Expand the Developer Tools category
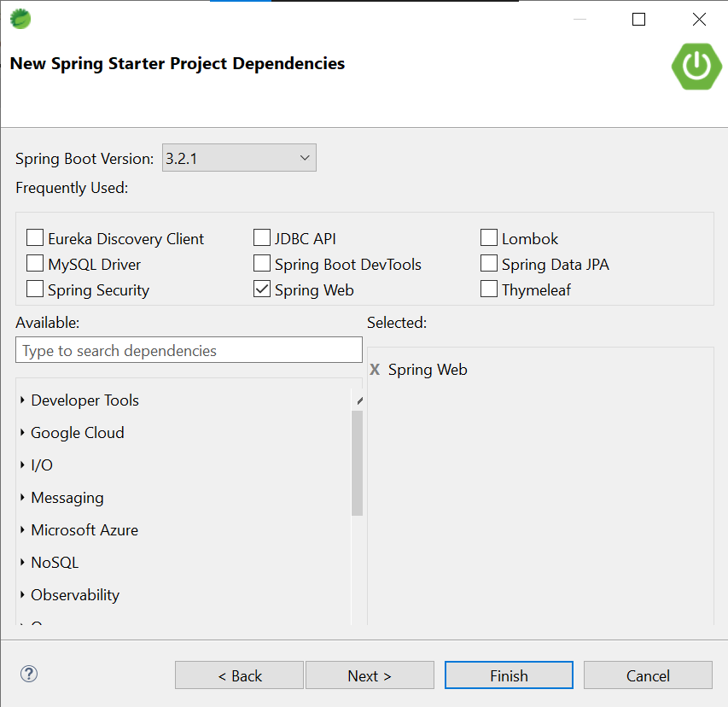The height and width of the screenshot is (707, 728). 22,400
